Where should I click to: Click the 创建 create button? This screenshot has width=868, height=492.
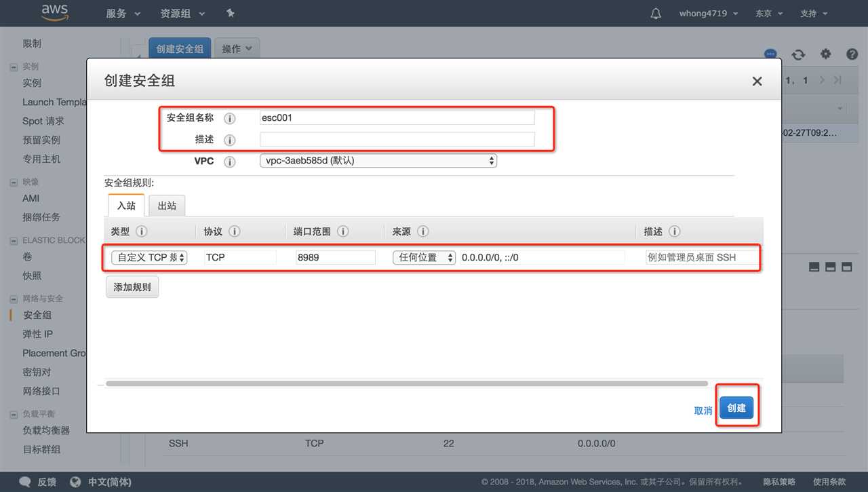point(736,408)
